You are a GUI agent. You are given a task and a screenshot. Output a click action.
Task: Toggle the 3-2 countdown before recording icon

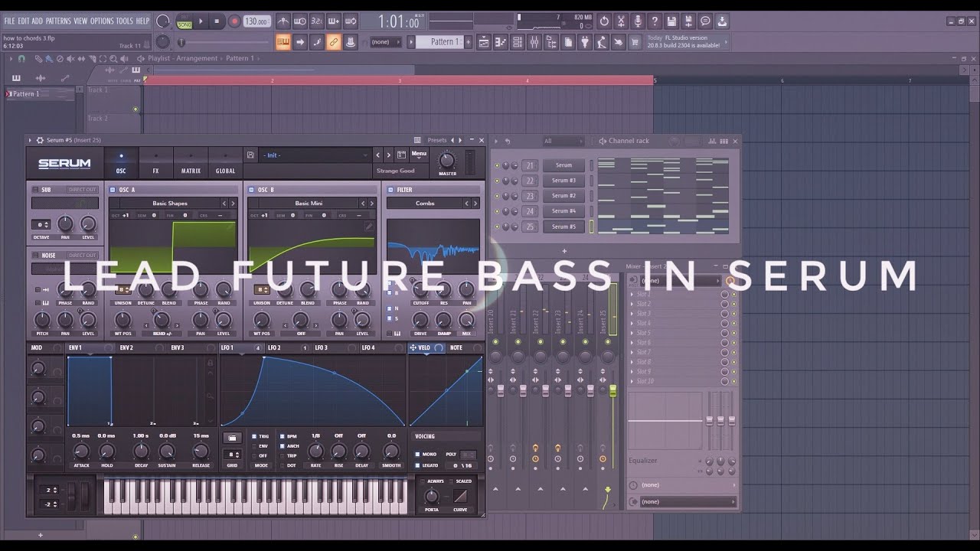coord(317,21)
